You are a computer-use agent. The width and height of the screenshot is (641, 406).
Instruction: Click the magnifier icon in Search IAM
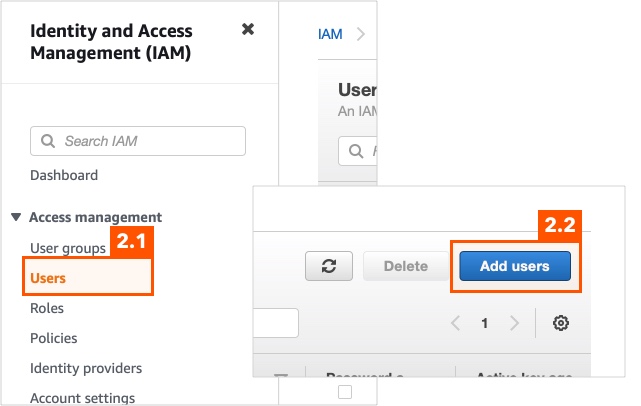[48, 141]
